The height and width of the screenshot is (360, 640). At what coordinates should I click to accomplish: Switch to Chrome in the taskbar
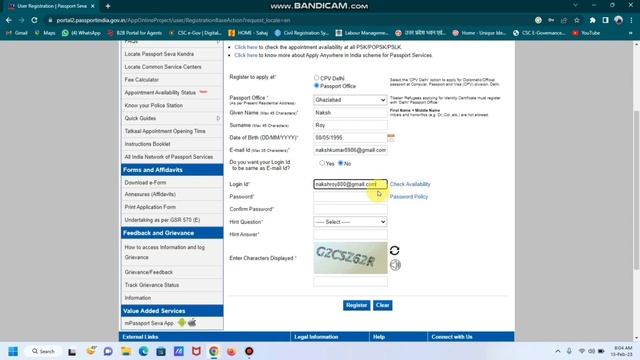point(214,351)
